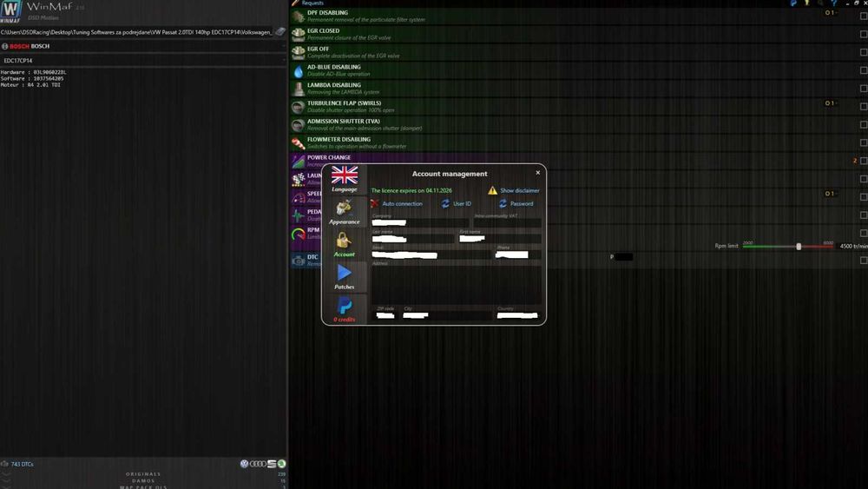The image size is (868, 489).
Task: Click the User ID refresh button
Action: [457, 204]
